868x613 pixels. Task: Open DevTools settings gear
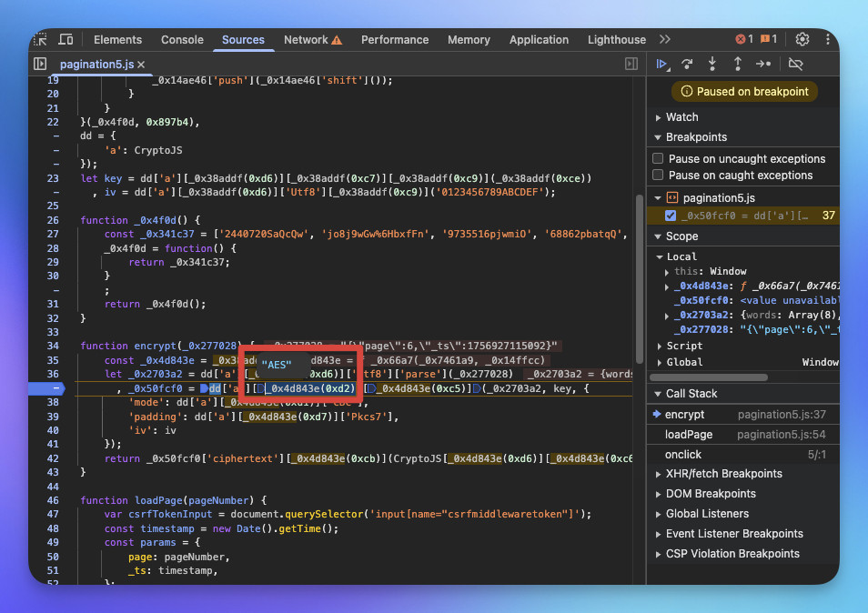click(x=802, y=39)
